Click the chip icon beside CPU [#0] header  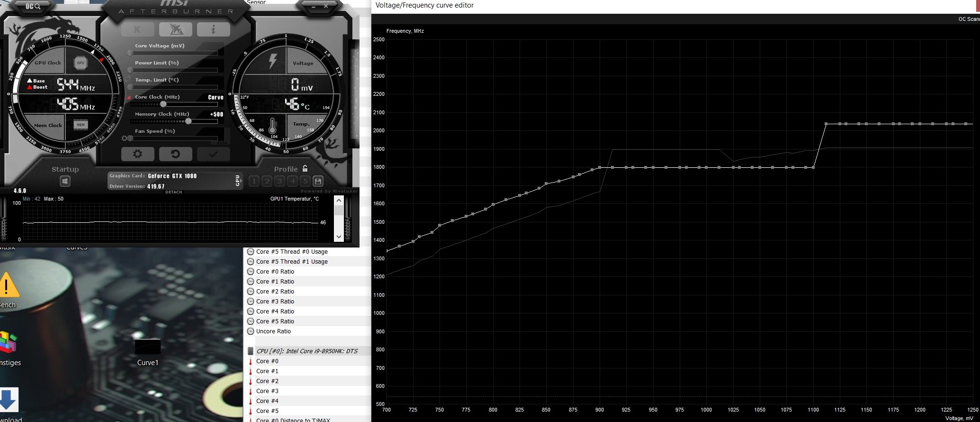click(251, 351)
